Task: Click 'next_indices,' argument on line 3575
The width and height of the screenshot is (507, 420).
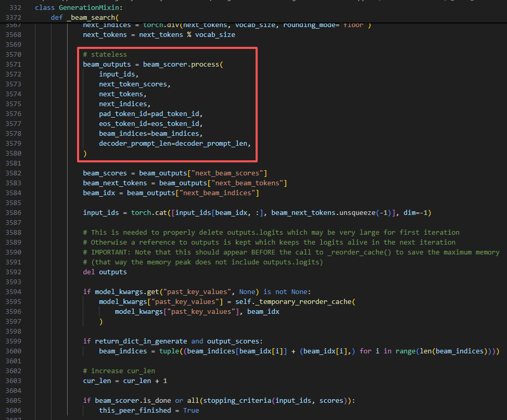Action: point(124,104)
